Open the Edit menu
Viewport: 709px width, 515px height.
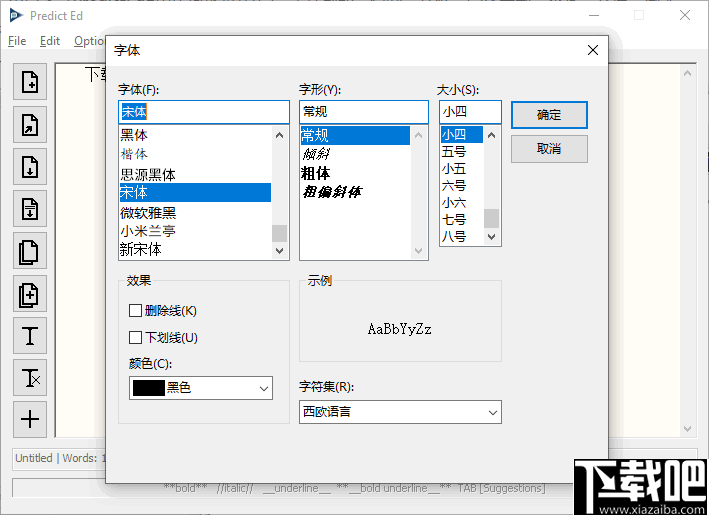pos(50,41)
